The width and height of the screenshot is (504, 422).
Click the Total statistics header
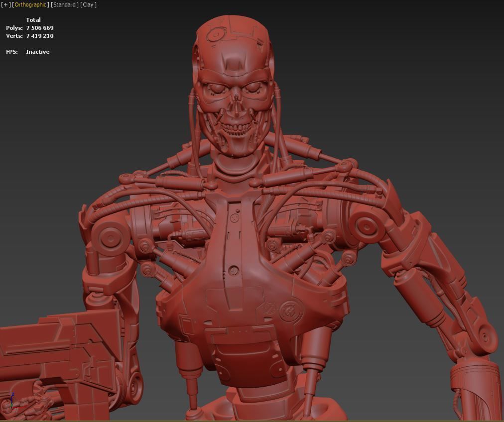pyautogui.click(x=33, y=20)
